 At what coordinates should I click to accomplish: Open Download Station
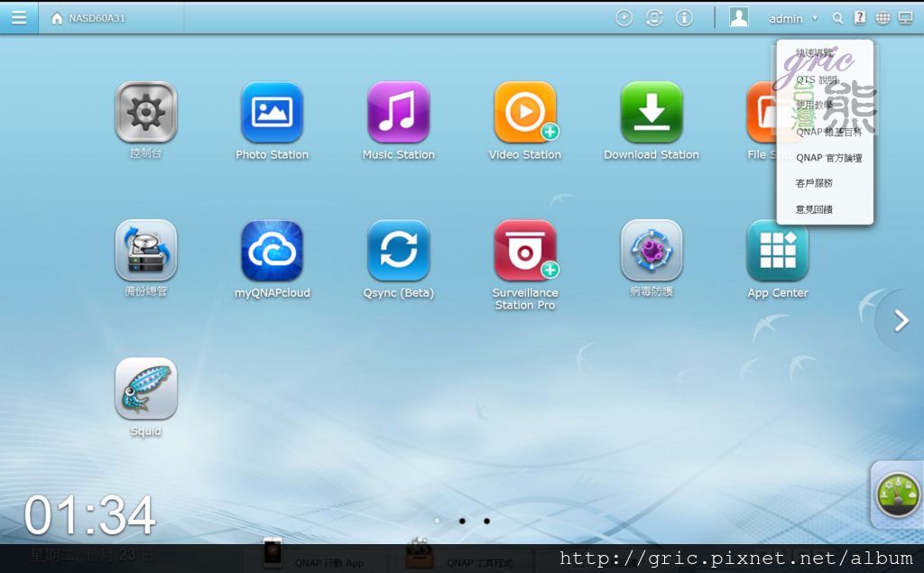(651, 112)
